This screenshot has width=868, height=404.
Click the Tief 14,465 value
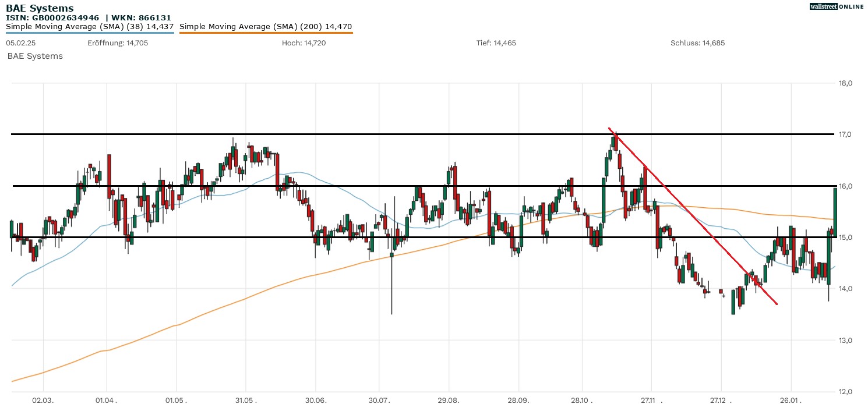(x=496, y=43)
